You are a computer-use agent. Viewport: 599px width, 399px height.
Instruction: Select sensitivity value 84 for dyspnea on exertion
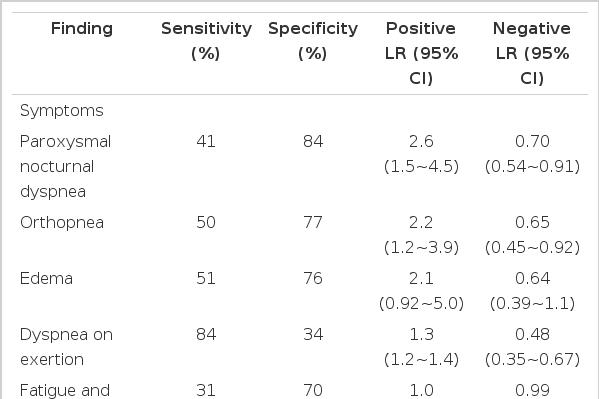pyautogui.click(x=206, y=334)
